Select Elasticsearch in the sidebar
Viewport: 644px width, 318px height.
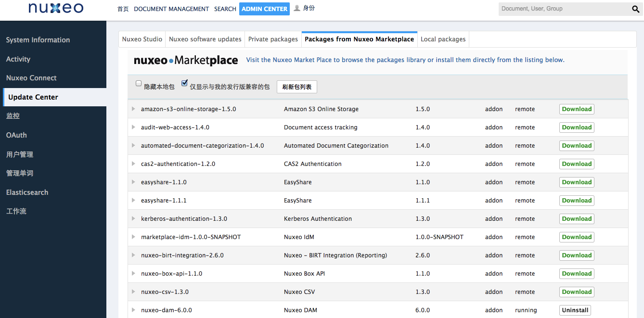(27, 192)
